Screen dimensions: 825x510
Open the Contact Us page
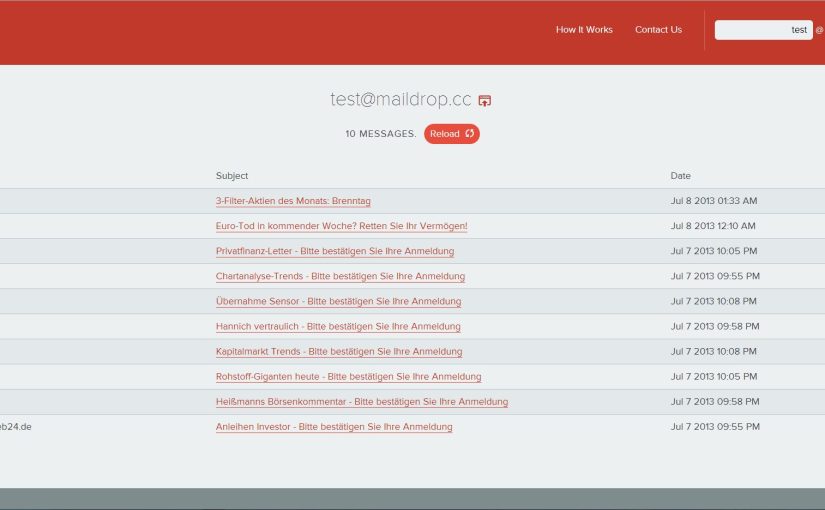coord(658,29)
